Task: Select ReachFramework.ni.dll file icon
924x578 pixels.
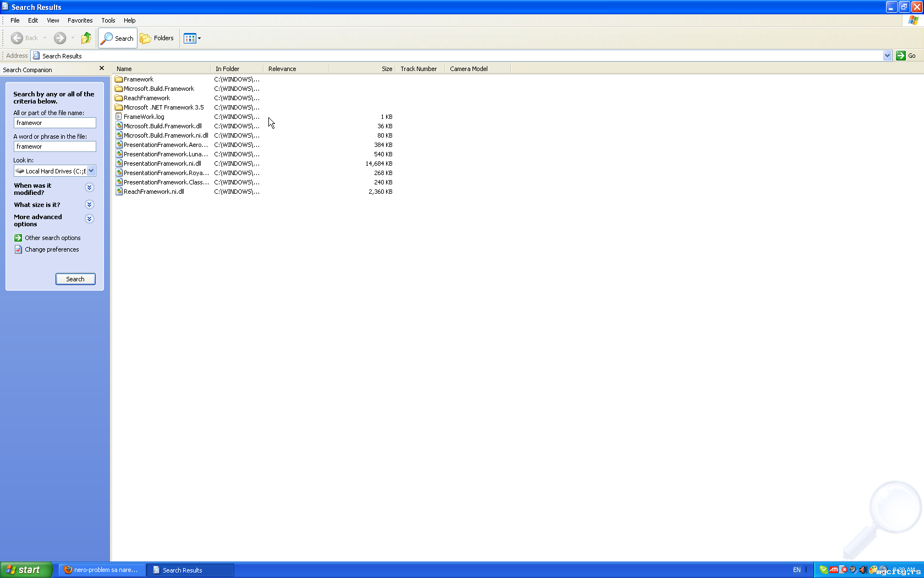Action: (x=119, y=192)
